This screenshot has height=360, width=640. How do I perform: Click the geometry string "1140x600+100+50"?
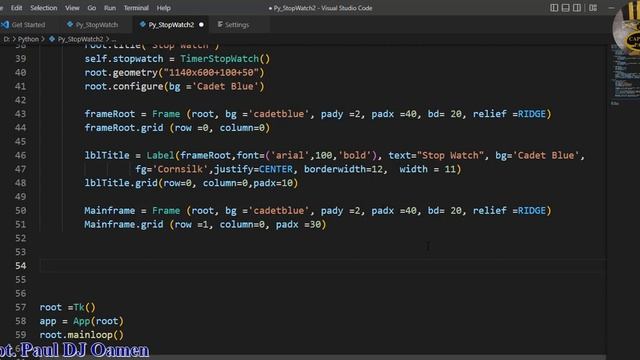coord(211,73)
